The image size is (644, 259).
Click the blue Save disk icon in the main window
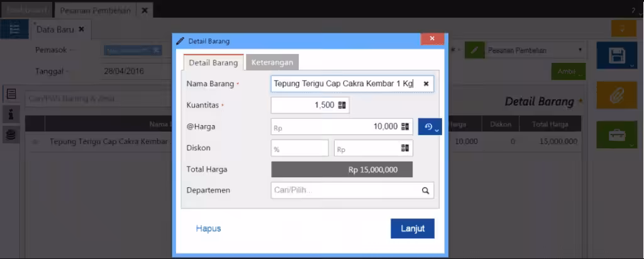coord(616,55)
